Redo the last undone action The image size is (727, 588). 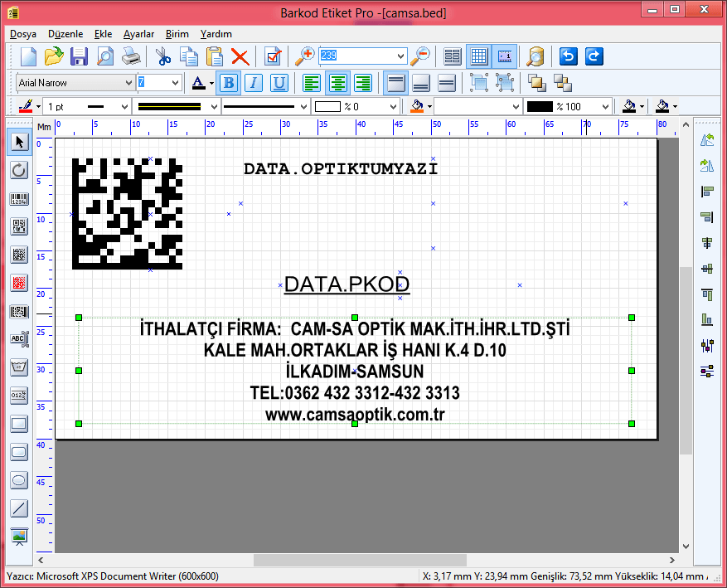pos(594,56)
